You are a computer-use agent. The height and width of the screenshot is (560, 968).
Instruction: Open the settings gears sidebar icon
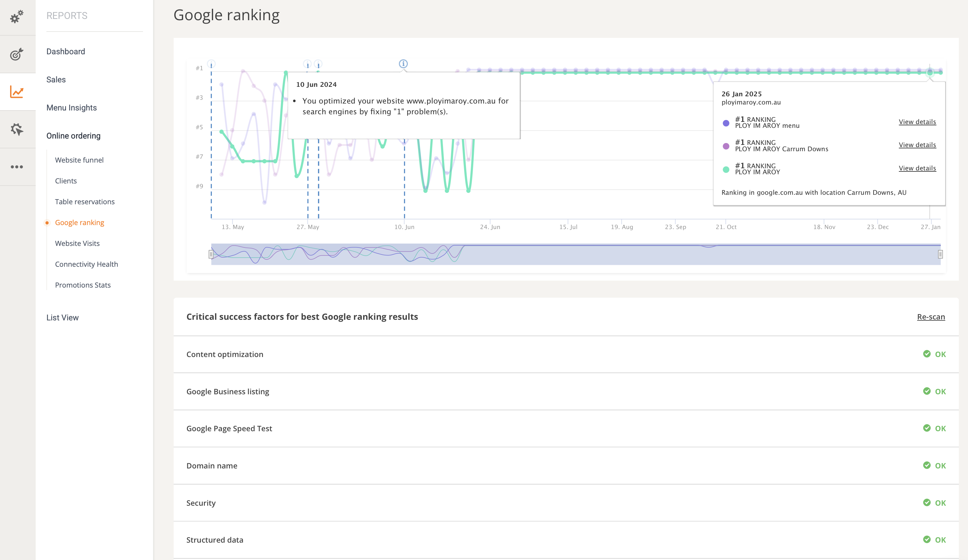[16, 17]
